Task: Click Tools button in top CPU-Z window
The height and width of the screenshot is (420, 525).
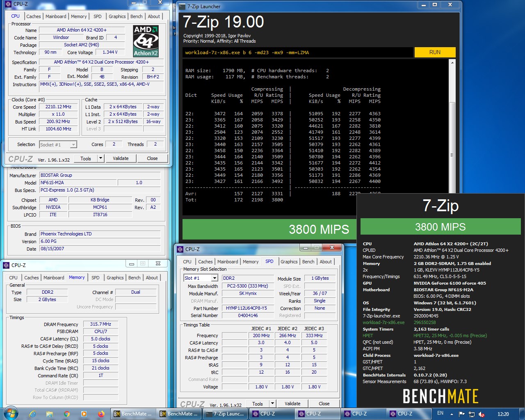Action: click(x=86, y=158)
